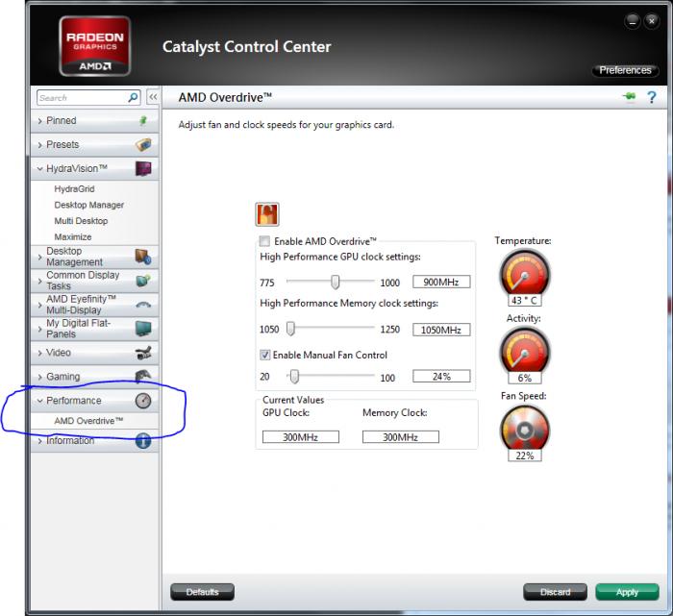This screenshot has height=616, width=673.
Task: Click the 1050MHz memory clock value box
Action: [441, 330]
